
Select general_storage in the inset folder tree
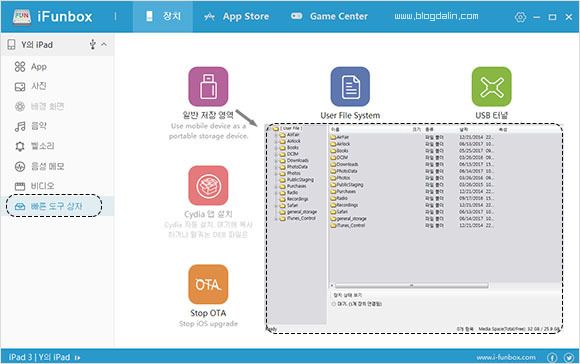[302, 212]
